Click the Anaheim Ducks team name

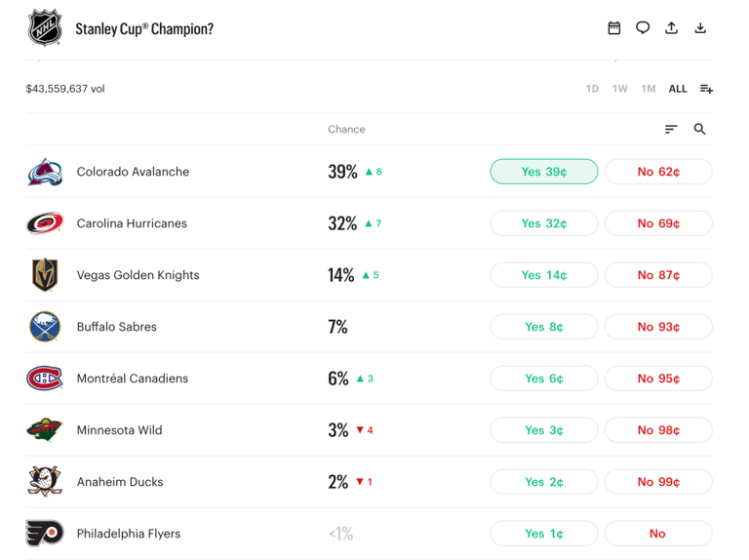pos(120,482)
